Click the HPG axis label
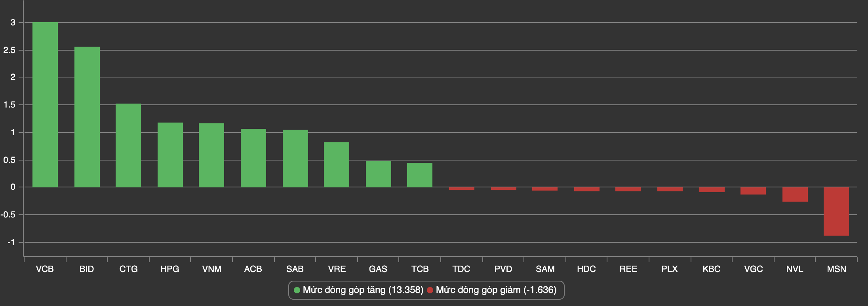This screenshot has width=868, height=306. point(170,269)
